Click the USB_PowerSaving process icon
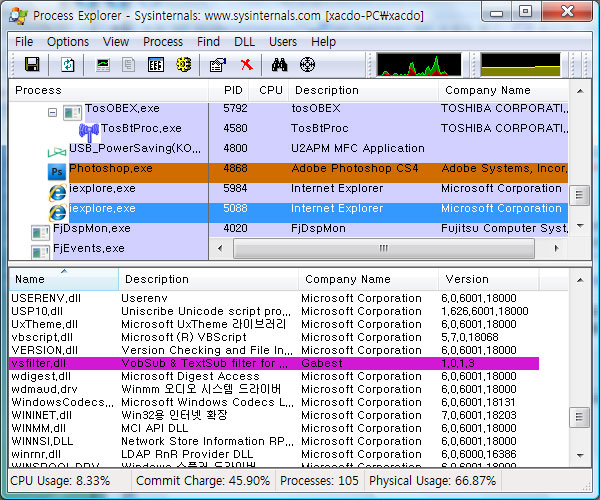 click(x=57, y=152)
